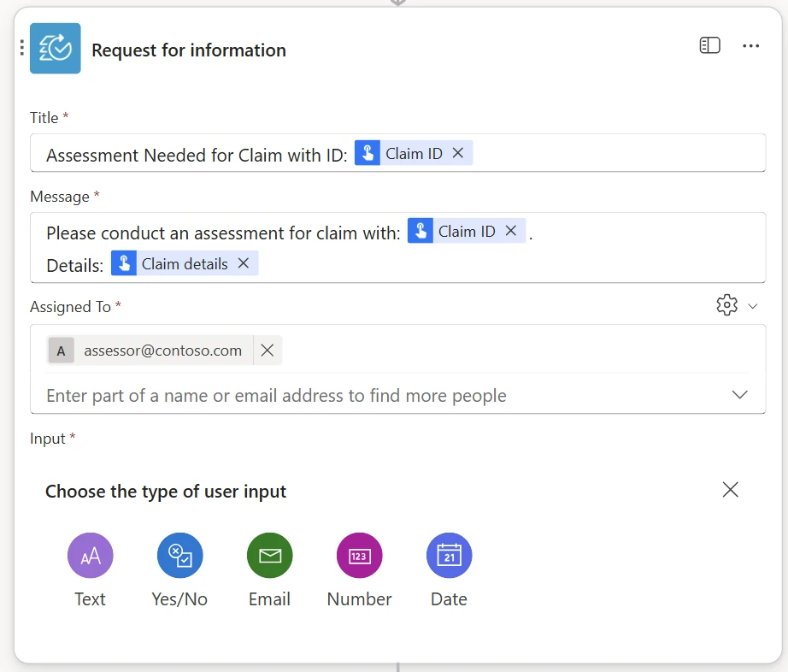The width and height of the screenshot is (788, 672).
Task: Click the Request for information action icon
Action: pyautogui.click(x=55, y=48)
